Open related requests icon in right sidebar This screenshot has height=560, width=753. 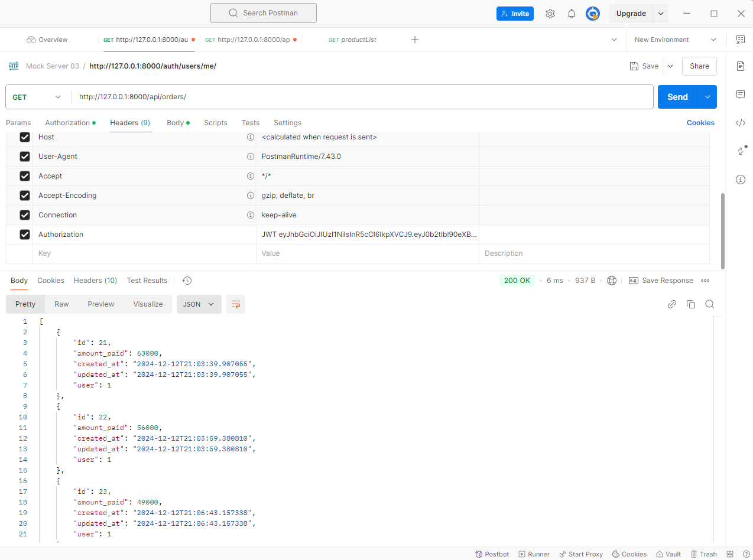pos(741,151)
